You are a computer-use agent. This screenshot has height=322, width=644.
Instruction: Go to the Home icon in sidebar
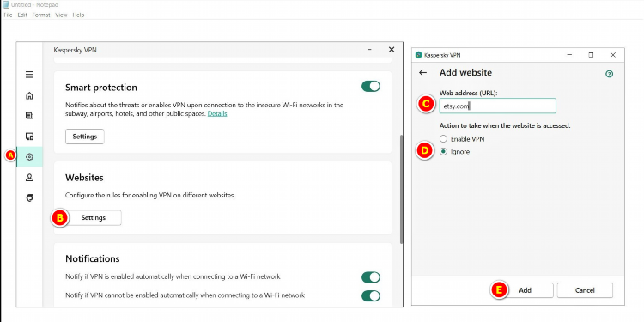(29, 95)
